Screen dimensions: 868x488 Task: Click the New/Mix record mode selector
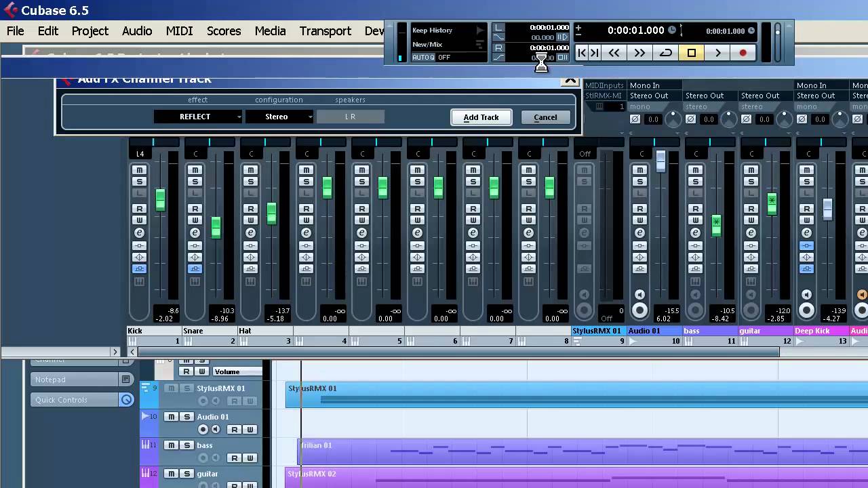point(427,44)
